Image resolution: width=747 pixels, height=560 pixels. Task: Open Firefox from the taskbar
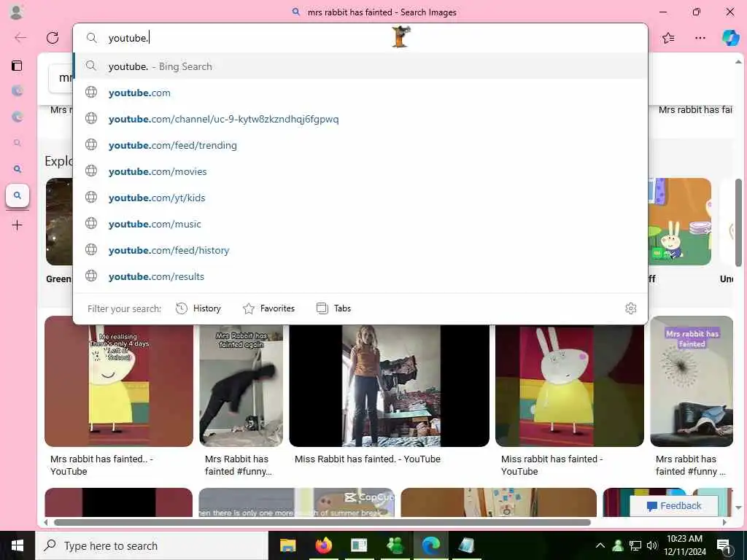[x=323, y=545]
